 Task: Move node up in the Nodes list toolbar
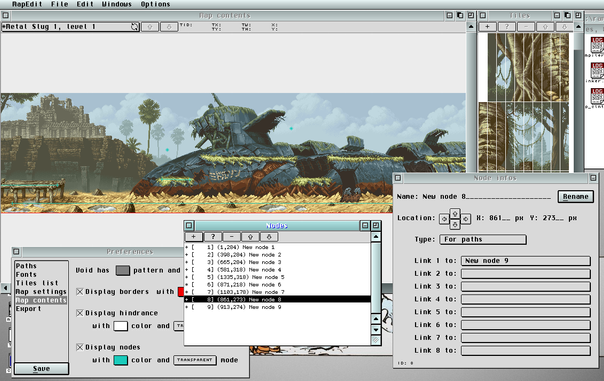tap(250, 237)
